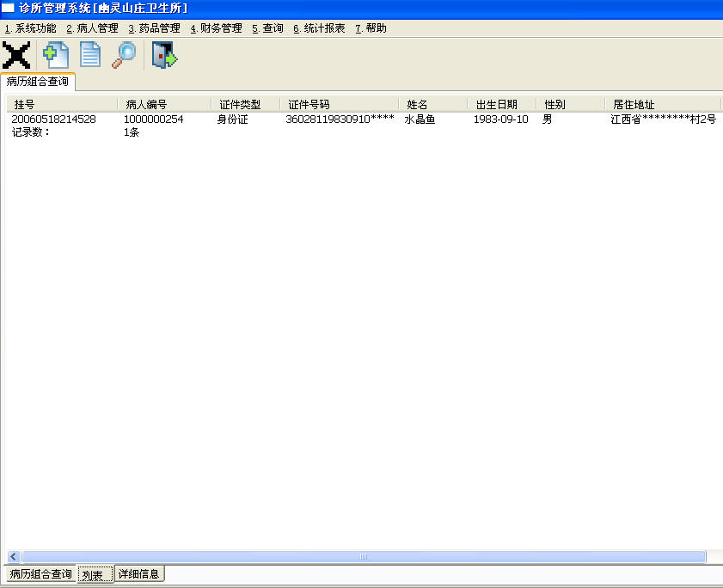This screenshot has height=588, width=723.
Task: Select the top 病历组合查询 tab
Action: (38, 82)
